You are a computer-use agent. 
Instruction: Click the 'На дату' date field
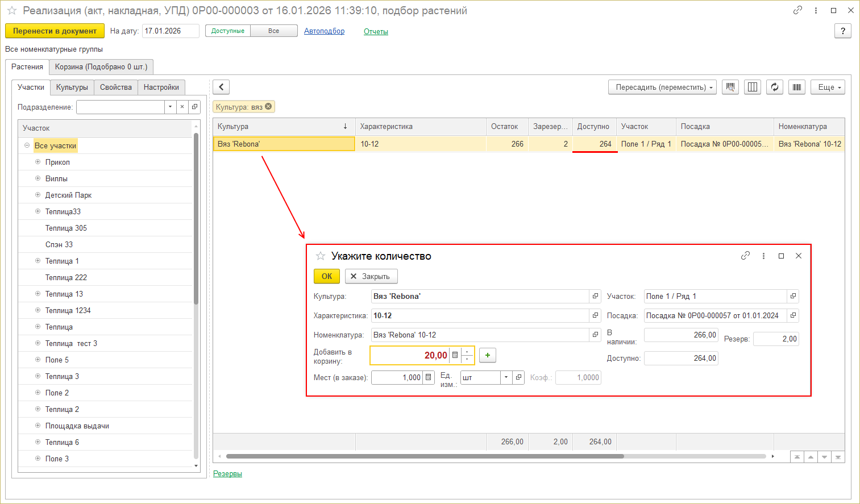point(170,31)
